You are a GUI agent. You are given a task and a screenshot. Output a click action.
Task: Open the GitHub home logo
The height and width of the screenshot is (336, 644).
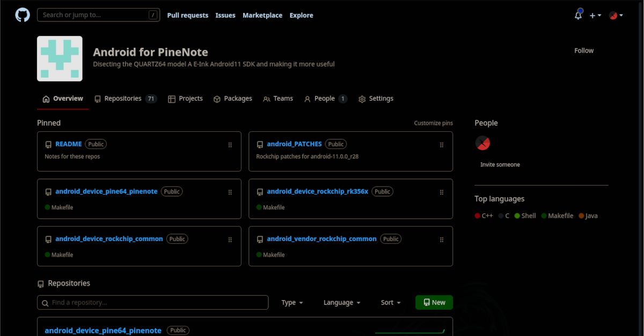coord(22,15)
